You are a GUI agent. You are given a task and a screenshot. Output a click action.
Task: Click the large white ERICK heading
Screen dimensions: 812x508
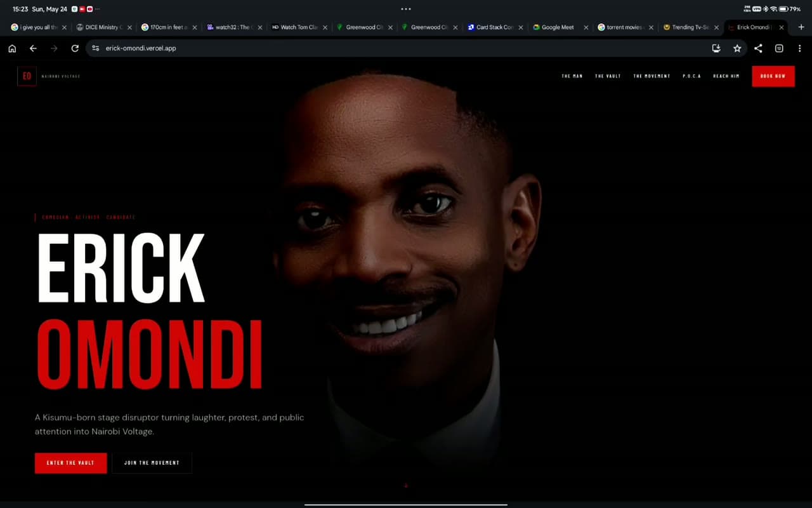click(x=121, y=268)
